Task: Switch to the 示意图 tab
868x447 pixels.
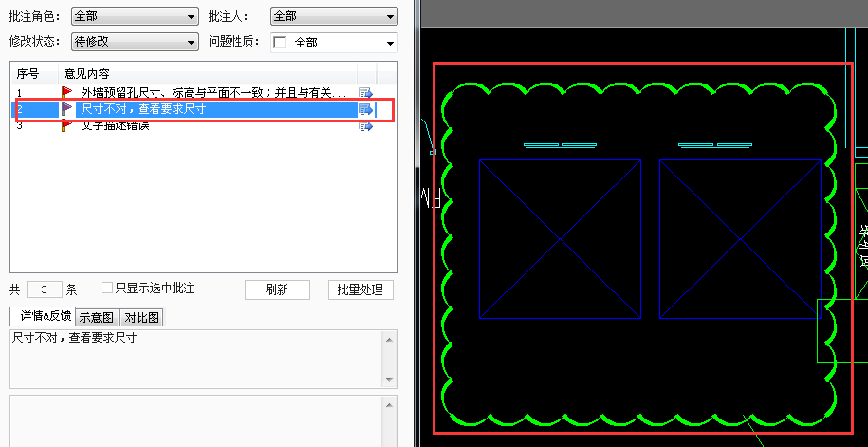Action: (96, 317)
